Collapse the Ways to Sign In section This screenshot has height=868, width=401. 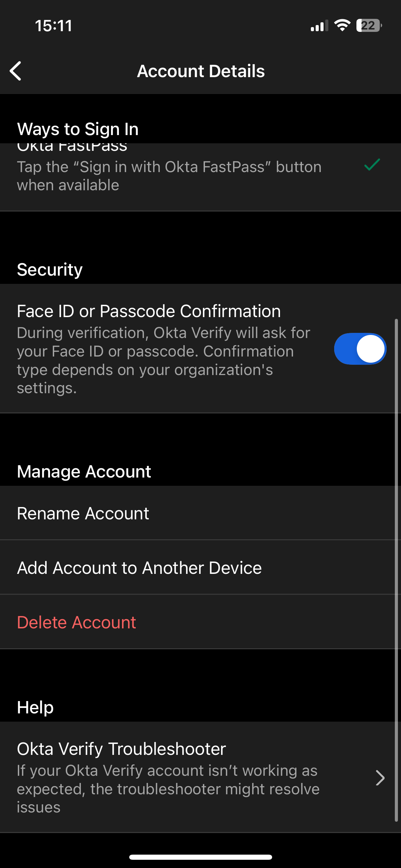tap(77, 129)
